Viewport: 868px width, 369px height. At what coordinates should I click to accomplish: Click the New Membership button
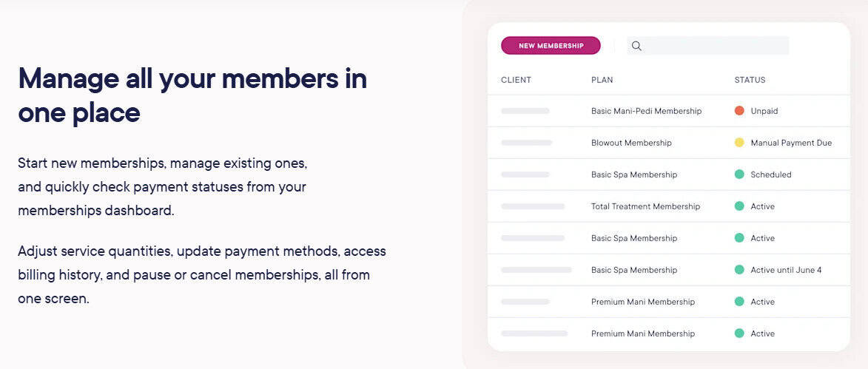(x=551, y=46)
